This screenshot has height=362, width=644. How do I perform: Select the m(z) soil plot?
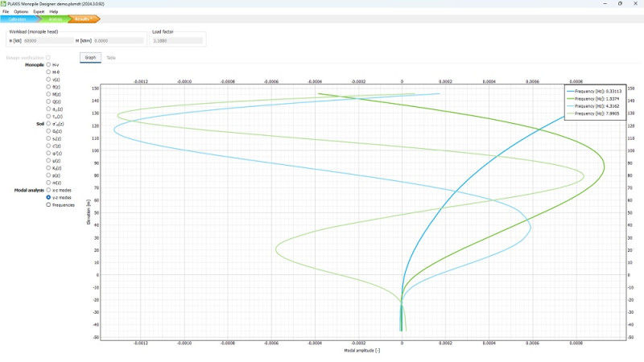tap(48, 183)
